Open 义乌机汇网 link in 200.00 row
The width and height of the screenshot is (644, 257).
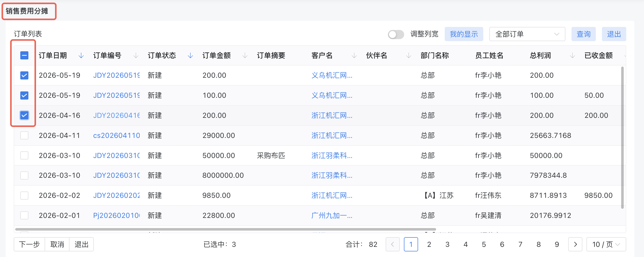(x=332, y=75)
